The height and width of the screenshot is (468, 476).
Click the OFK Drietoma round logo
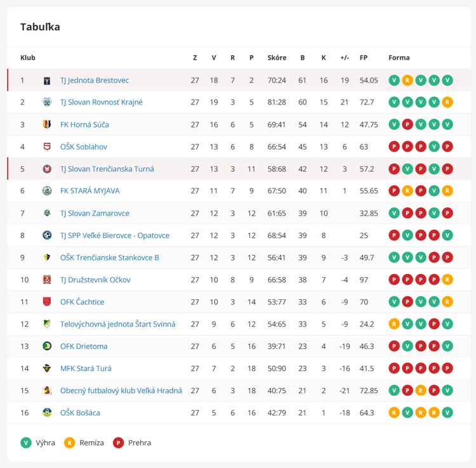(47, 346)
